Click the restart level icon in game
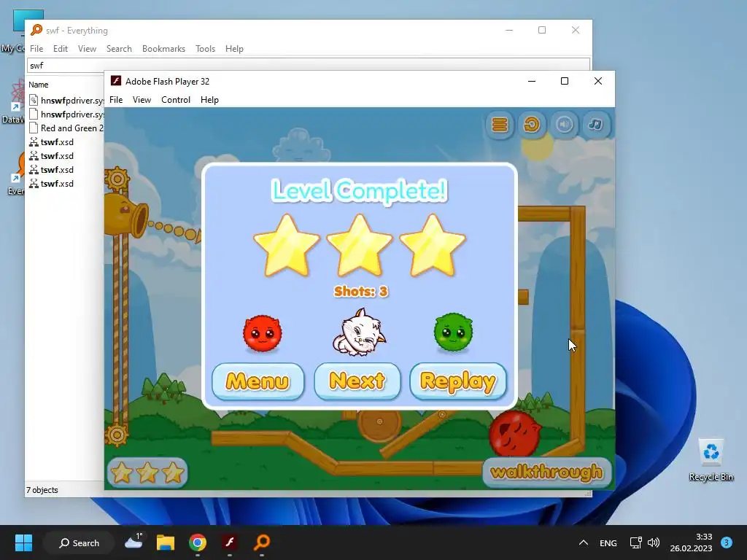The height and width of the screenshot is (560, 747). [x=532, y=125]
